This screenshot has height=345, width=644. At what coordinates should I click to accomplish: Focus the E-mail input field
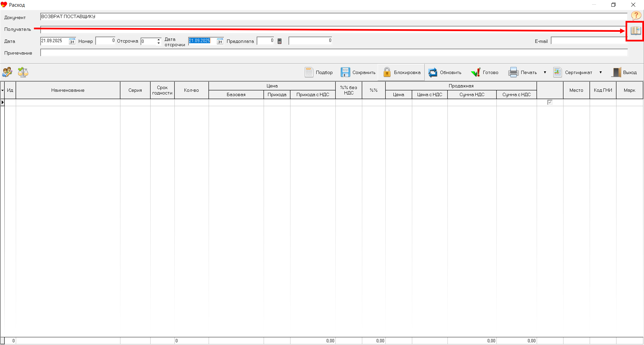pos(589,41)
